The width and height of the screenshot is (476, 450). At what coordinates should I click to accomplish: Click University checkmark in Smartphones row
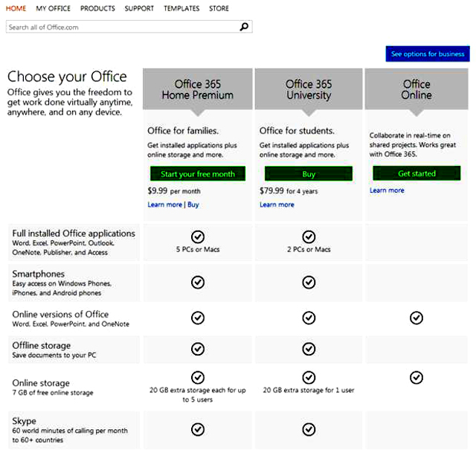point(309,282)
